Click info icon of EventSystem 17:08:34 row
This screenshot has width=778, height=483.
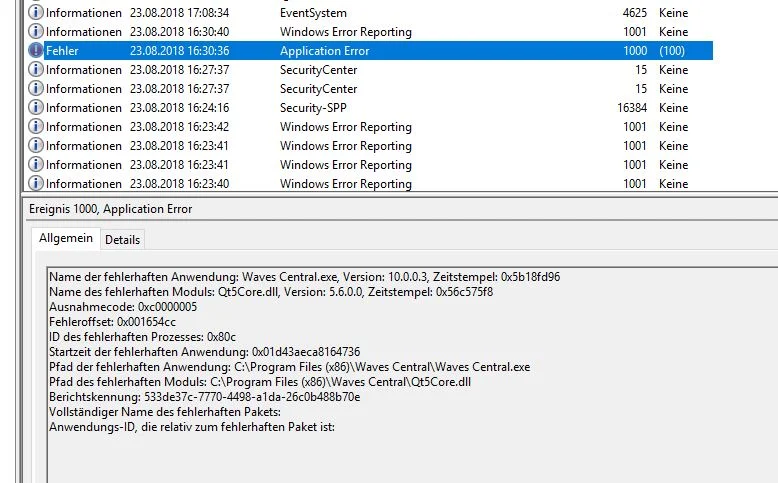[36, 12]
